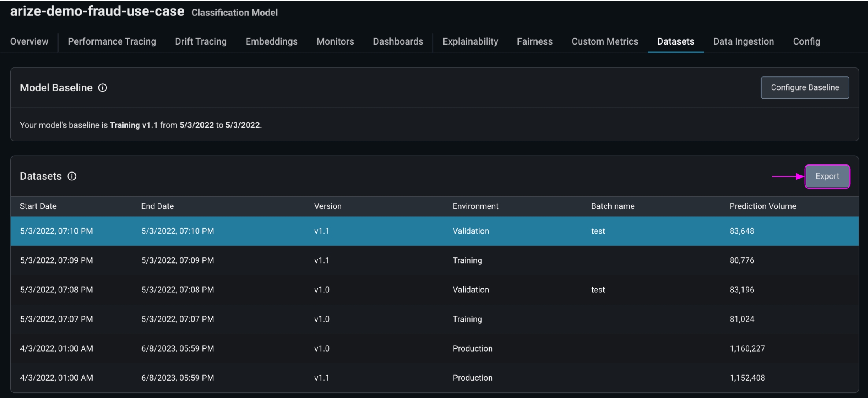Open Configure Baseline

tap(804, 87)
